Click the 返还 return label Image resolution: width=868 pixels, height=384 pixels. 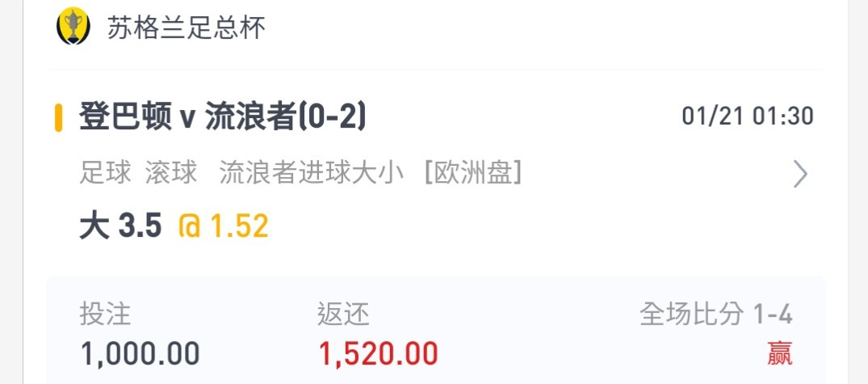click(x=343, y=314)
